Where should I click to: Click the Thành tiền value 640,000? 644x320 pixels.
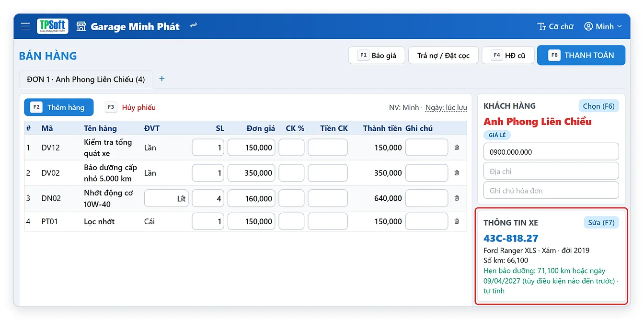point(388,198)
